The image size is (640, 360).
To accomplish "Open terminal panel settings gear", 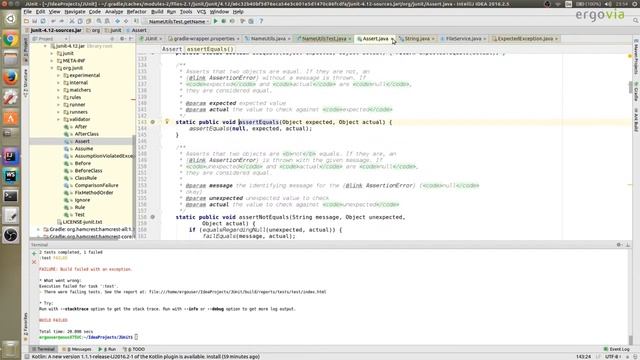I will point(619,245).
